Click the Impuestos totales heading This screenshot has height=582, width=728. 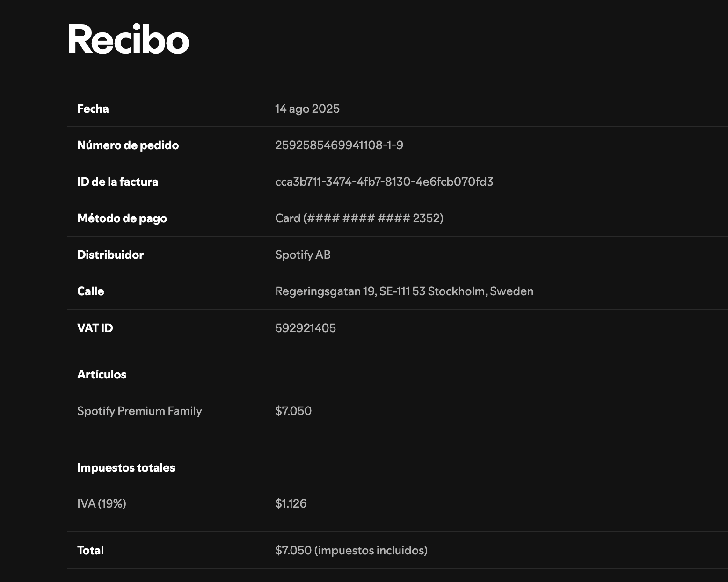click(126, 468)
